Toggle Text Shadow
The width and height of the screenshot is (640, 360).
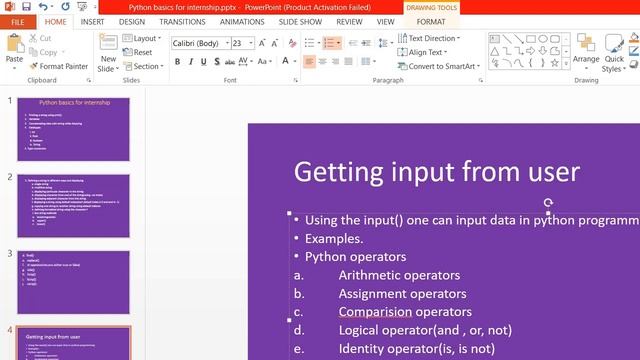[217, 62]
